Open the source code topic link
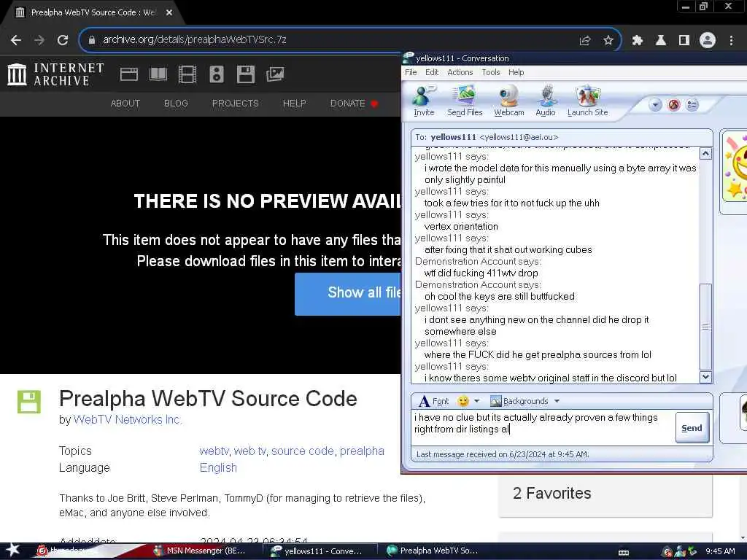Screen dimensions: 747x560 click(303, 451)
